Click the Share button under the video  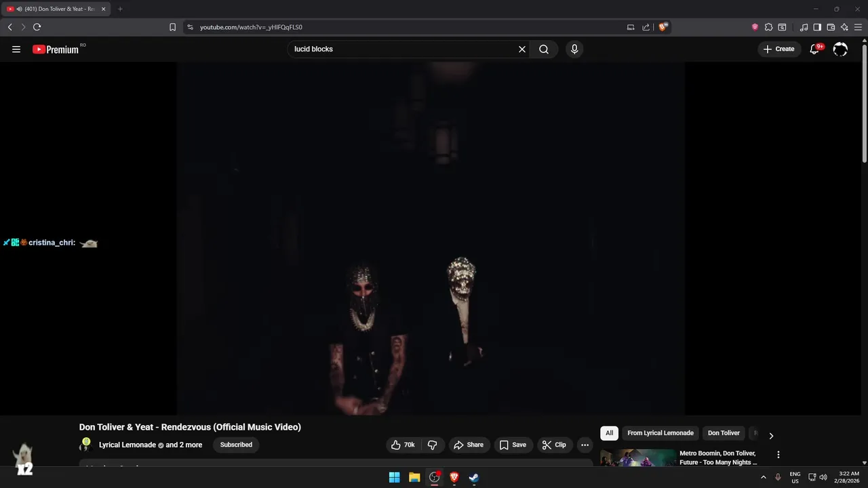[x=469, y=445]
